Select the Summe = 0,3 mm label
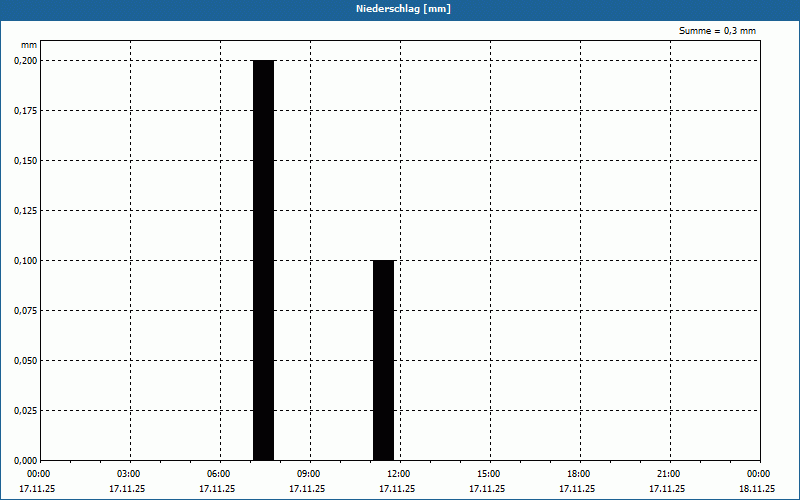This screenshot has height=500, width=800. coord(717,31)
